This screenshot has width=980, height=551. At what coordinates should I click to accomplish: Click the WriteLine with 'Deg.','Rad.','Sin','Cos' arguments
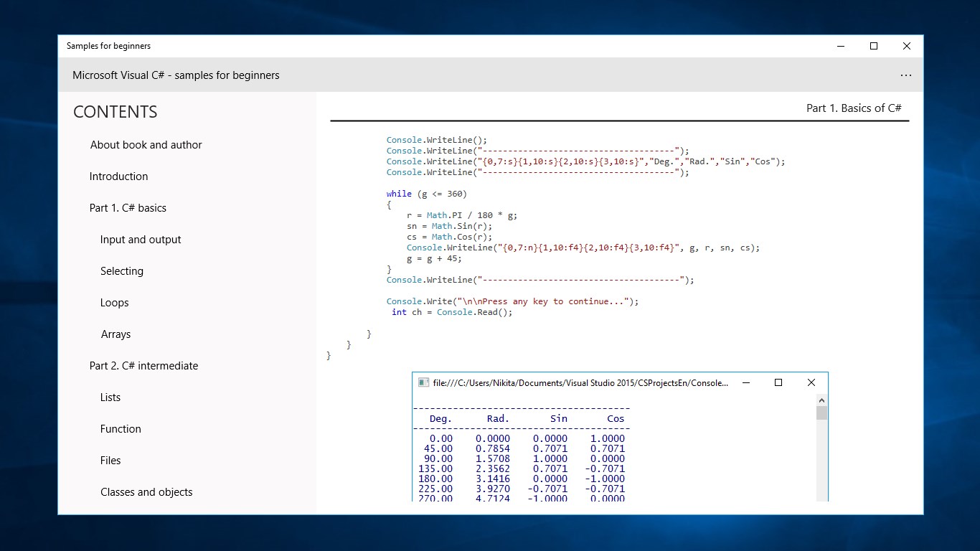[586, 161]
